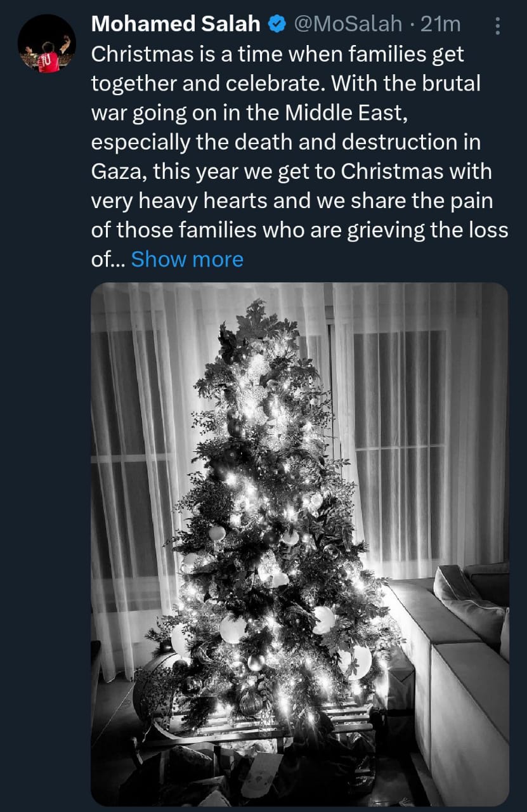The height and width of the screenshot is (812, 527).
Task: Open Mohamed Salah's profile picture
Action: coord(46,44)
